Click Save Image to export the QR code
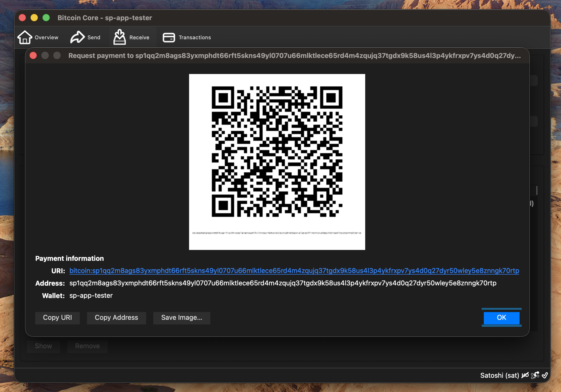561x392 pixels. click(x=182, y=318)
